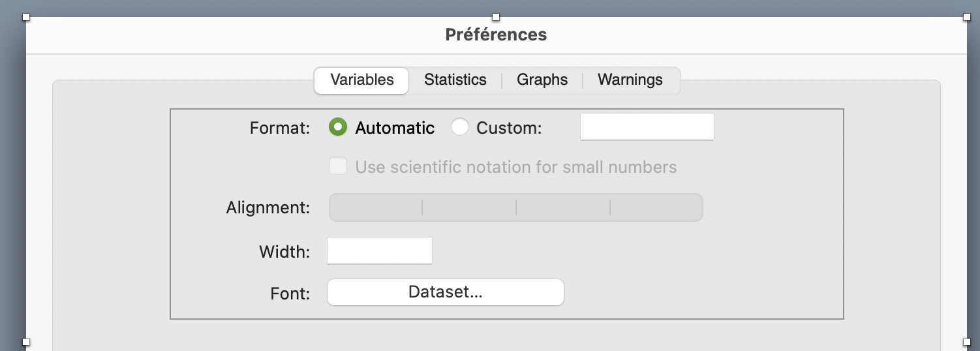Open the Dataset... font button
Image resolution: width=980 pixels, height=351 pixels.
445,292
